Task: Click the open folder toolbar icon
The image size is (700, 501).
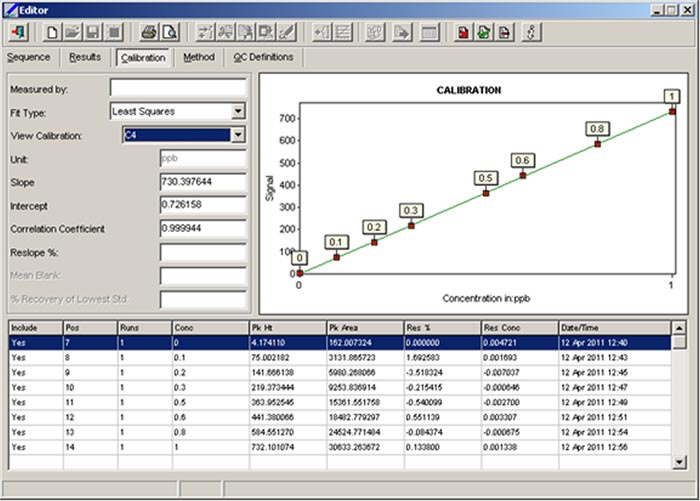Action: tap(73, 32)
